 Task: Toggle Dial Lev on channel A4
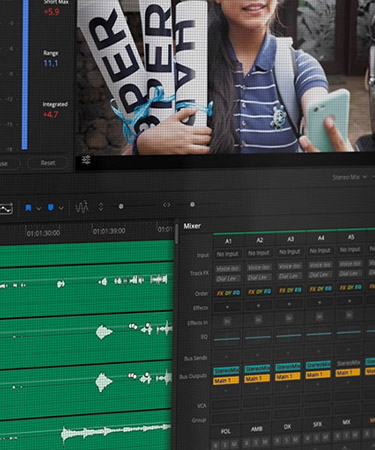320,275
